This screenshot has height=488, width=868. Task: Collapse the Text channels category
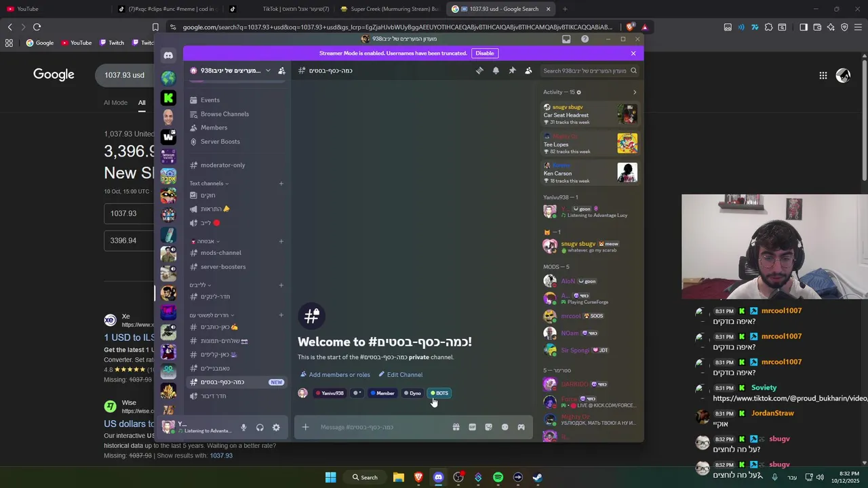[x=209, y=184]
